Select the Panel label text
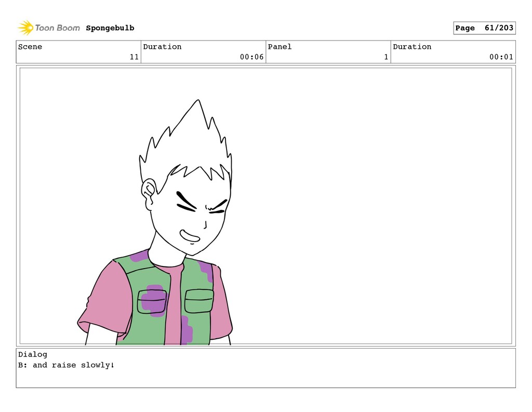 [x=280, y=46]
